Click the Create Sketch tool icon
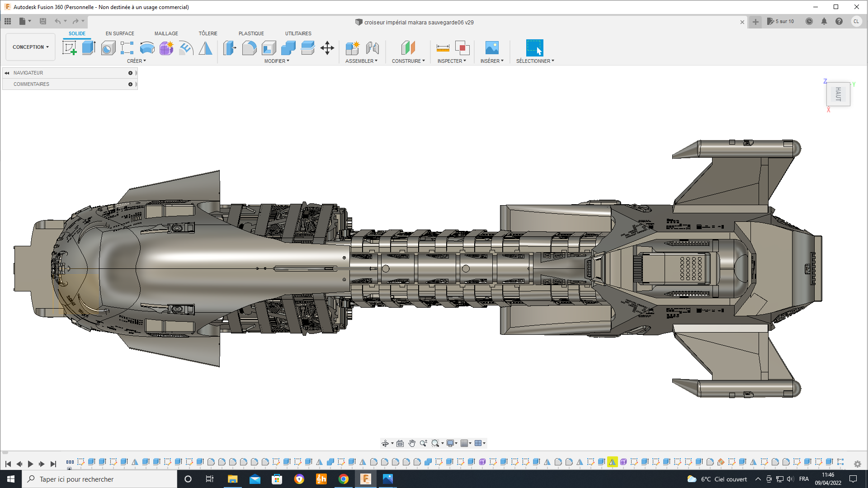868x488 pixels. point(70,48)
